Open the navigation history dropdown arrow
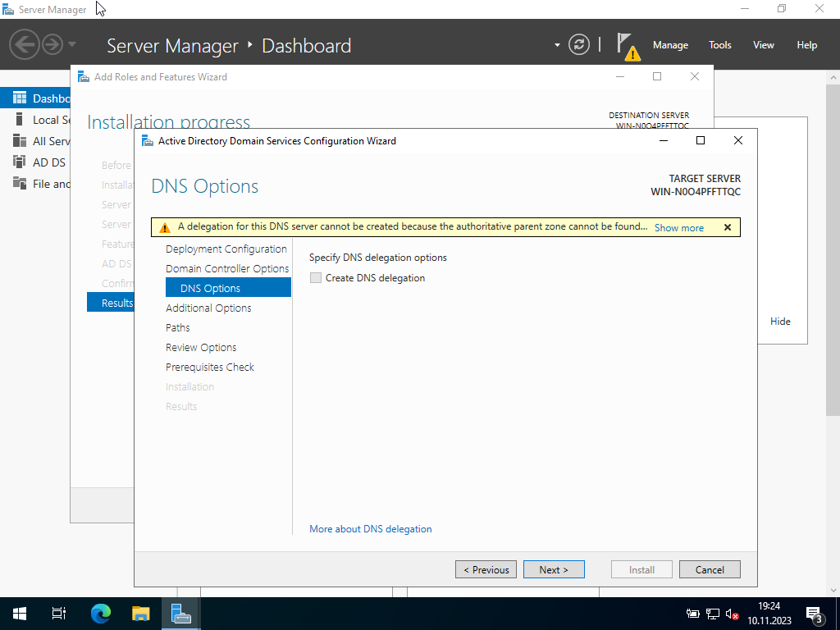The image size is (840, 630). [72, 44]
